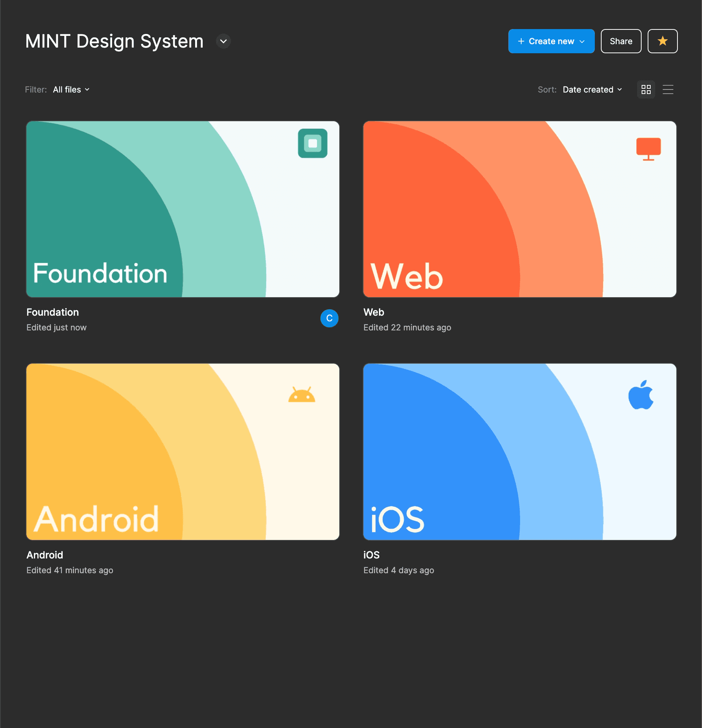Expand the MINT Design System title menu
This screenshot has height=728, width=702.
pos(223,41)
